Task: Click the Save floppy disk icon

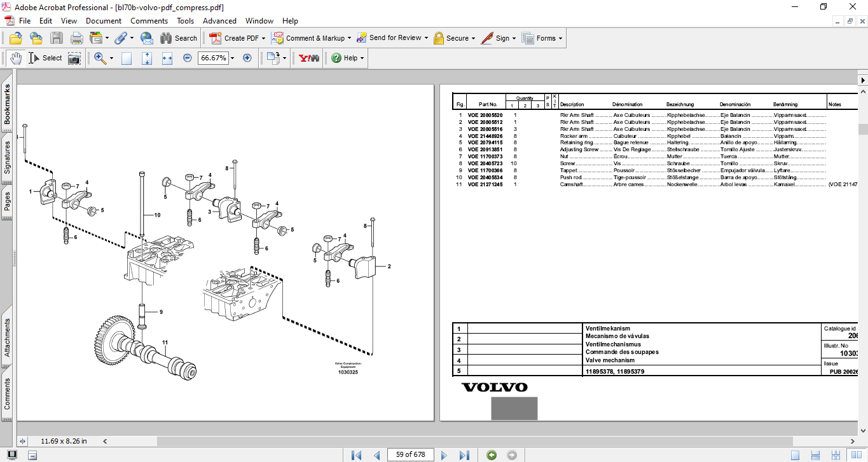Action: [57, 38]
